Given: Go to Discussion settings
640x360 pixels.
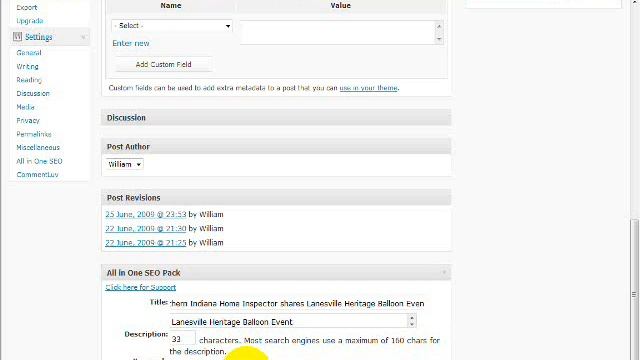Looking at the screenshot, I should pyautogui.click(x=33, y=93).
